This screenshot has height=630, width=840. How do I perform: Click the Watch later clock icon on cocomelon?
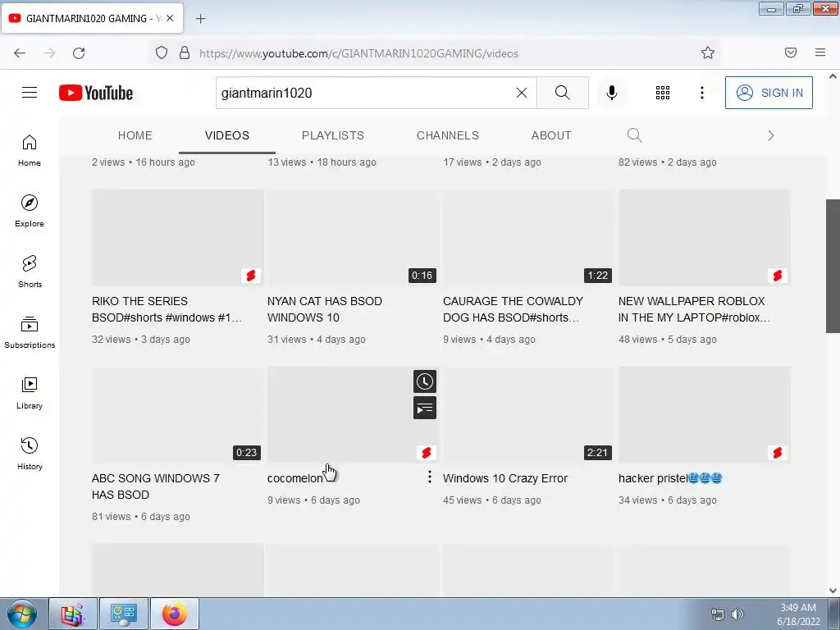425,381
